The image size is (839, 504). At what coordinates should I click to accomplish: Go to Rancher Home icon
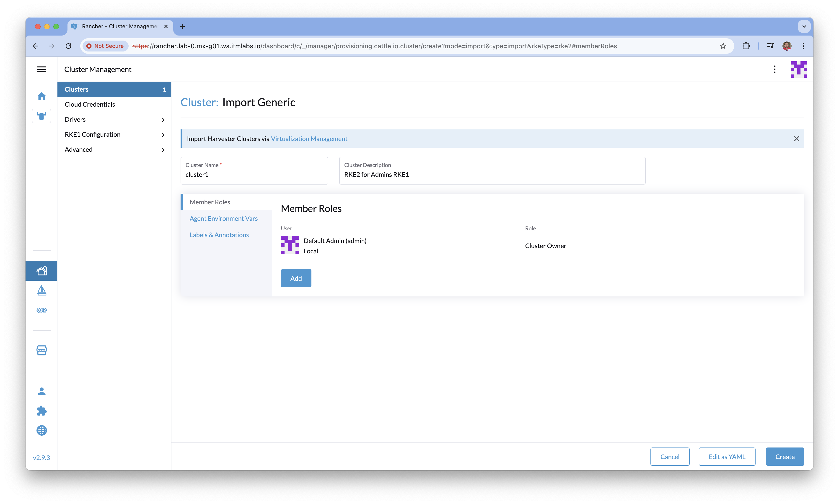[x=41, y=96]
